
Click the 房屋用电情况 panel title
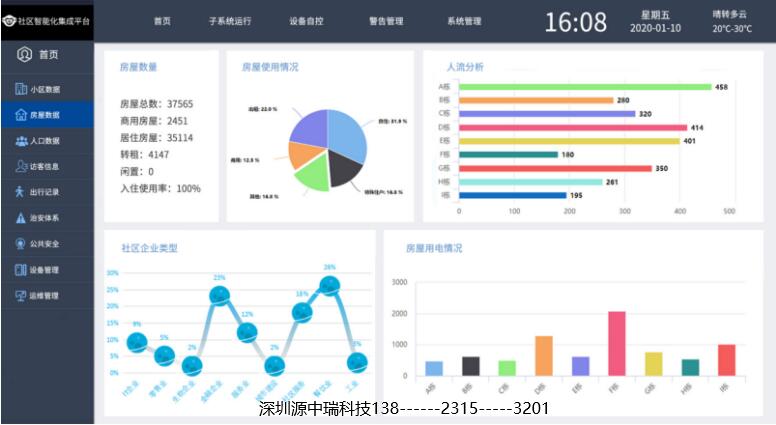point(434,248)
